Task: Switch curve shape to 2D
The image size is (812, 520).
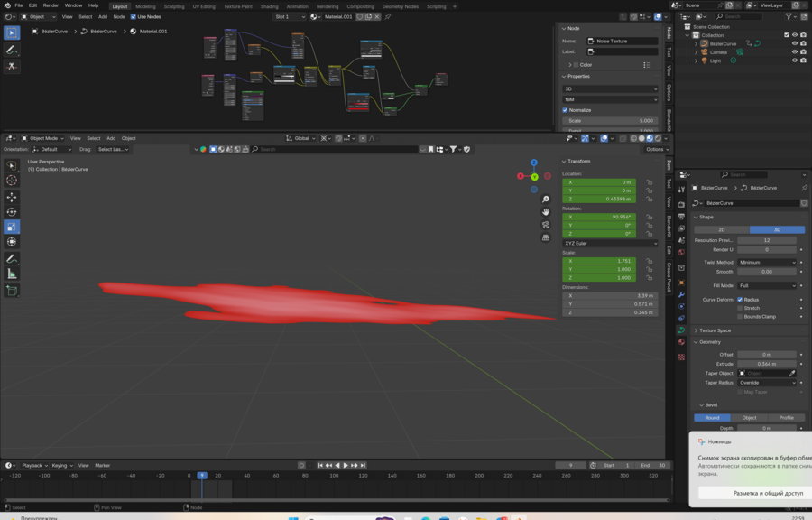Action: click(x=722, y=229)
